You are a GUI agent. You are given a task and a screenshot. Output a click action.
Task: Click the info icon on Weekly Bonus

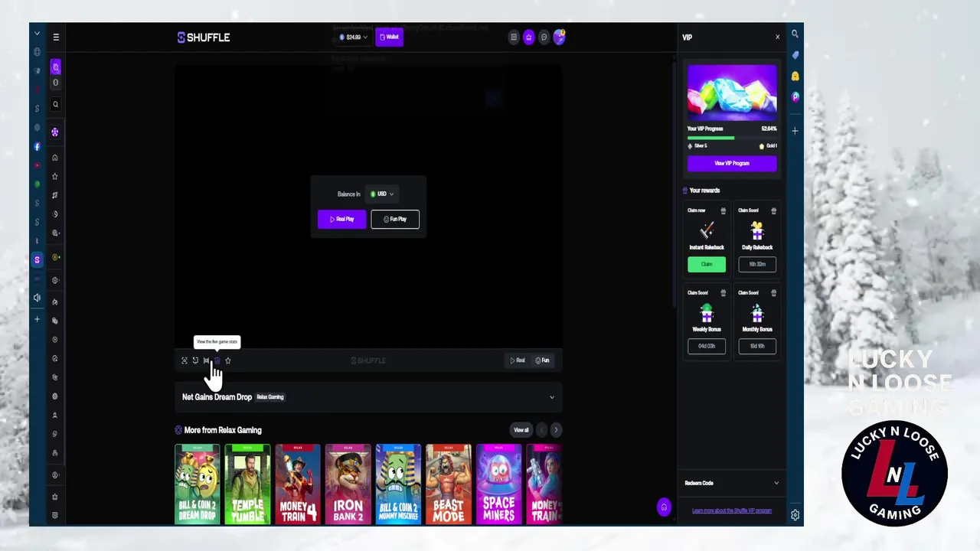pos(724,292)
